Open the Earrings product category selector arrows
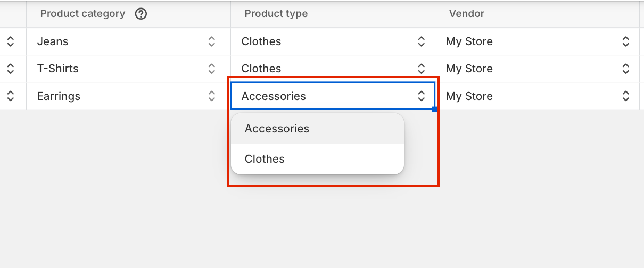Viewport: 644px width, 268px height. (212, 96)
